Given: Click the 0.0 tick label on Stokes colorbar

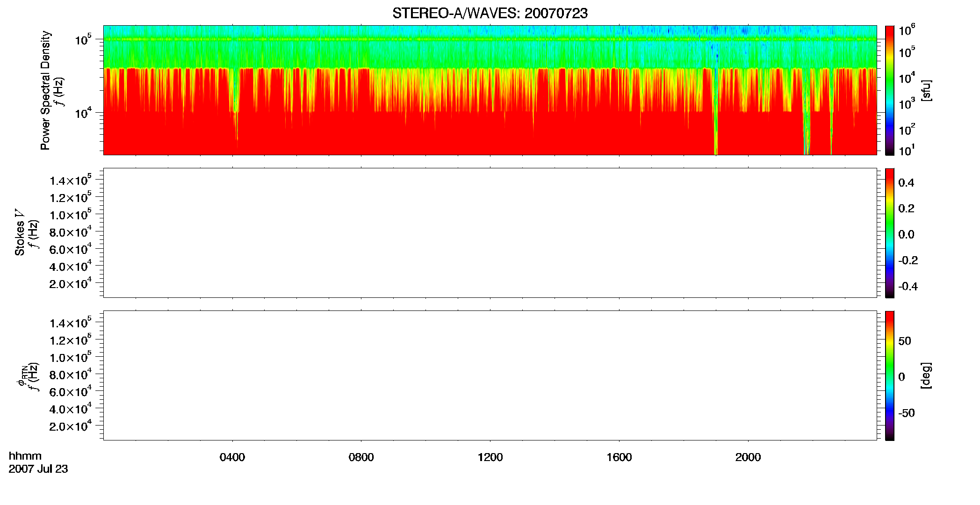Looking at the screenshot, I should (x=906, y=234).
